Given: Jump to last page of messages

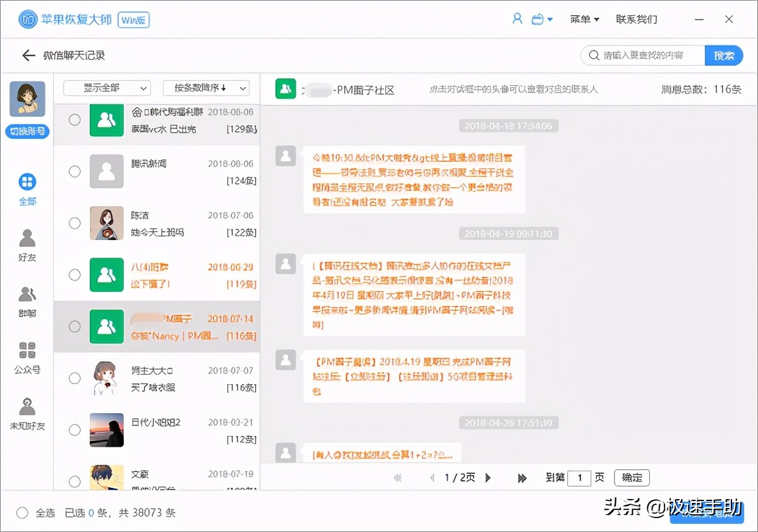Looking at the screenshot, I should click(x=522, y=478).
